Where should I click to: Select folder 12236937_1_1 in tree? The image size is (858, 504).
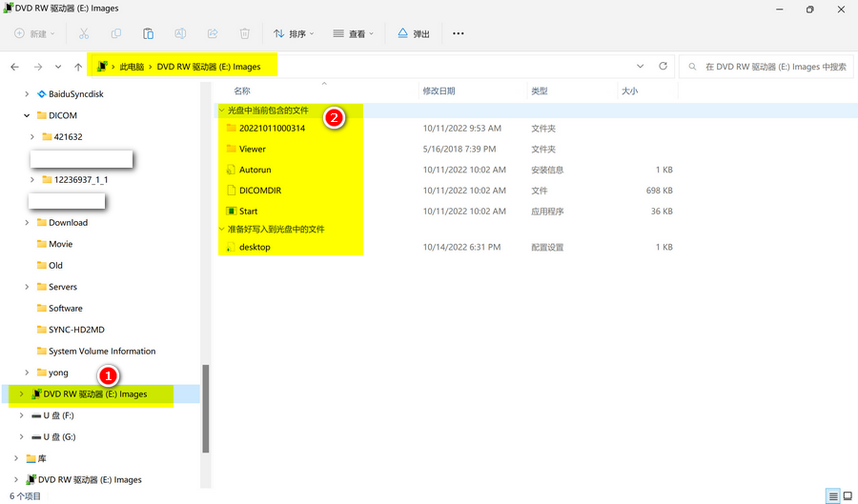pyautogui.click(x=80, y=179)
